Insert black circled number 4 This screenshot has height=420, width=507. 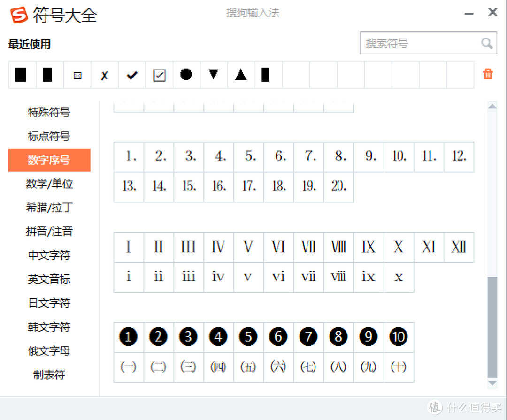coord(219,337)
